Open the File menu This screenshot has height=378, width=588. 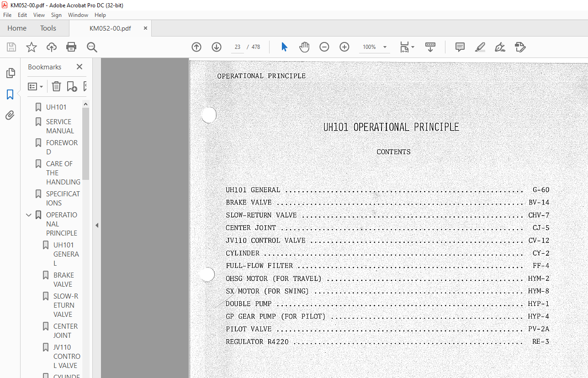7,15
